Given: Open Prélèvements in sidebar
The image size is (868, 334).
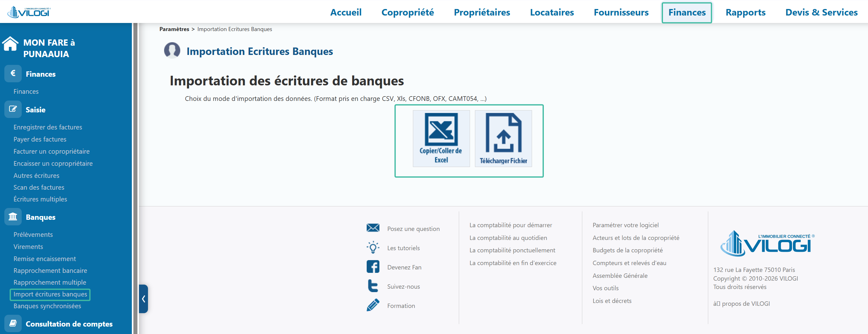Looking at the screenshot, I should pyautogui.click(x=33, y=234).
